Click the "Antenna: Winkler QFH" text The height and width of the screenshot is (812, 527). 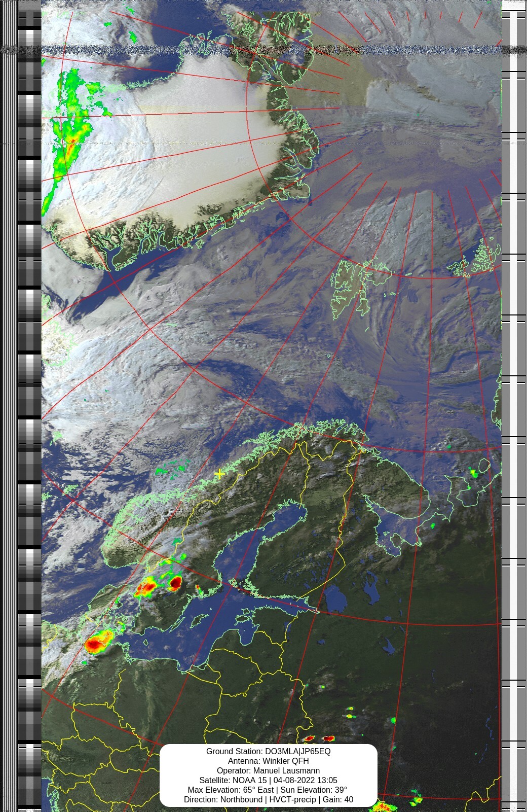tap(268, 761)
